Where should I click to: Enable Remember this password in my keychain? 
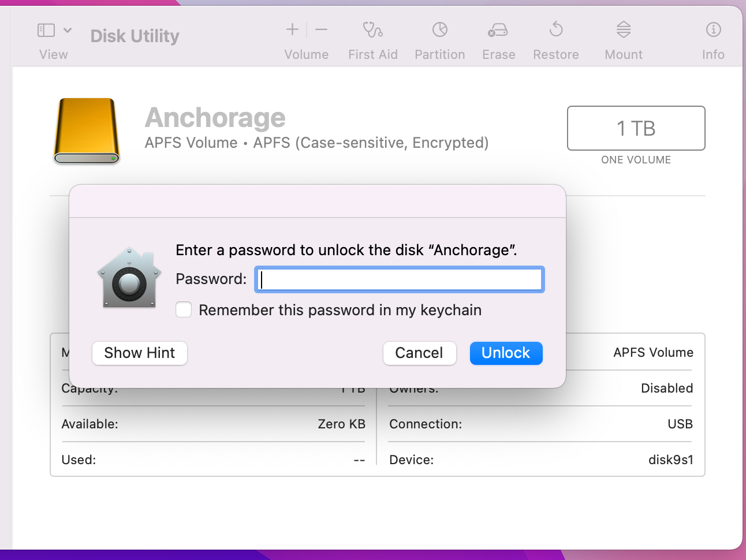coord(184,310)
